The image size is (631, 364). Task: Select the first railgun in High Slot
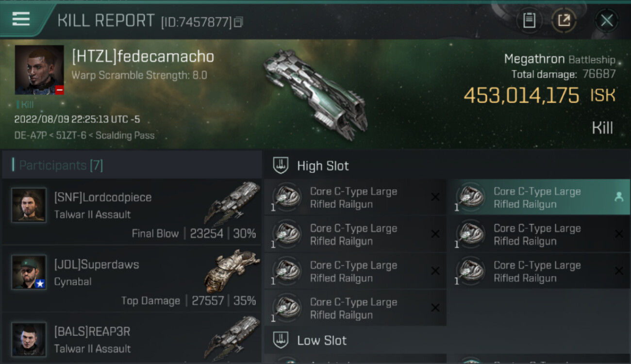point(355,198)
